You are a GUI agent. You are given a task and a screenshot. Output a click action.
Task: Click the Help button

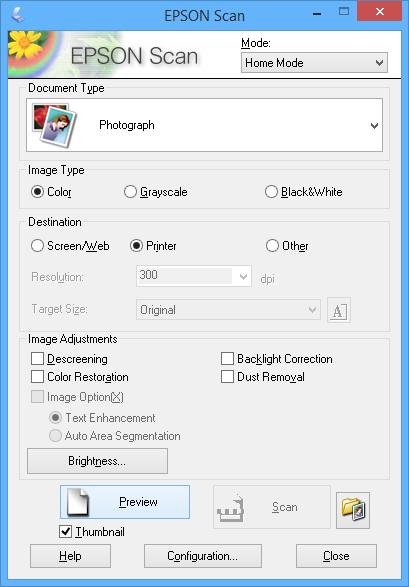click(x=70, y=556)
